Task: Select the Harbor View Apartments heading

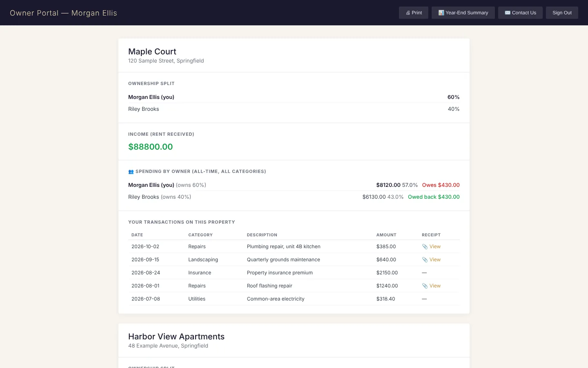Action: pos(176,337)
